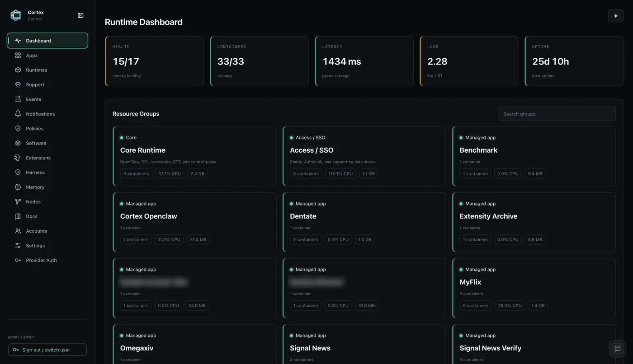Click the Docs book icon

(x=18, y=216)
